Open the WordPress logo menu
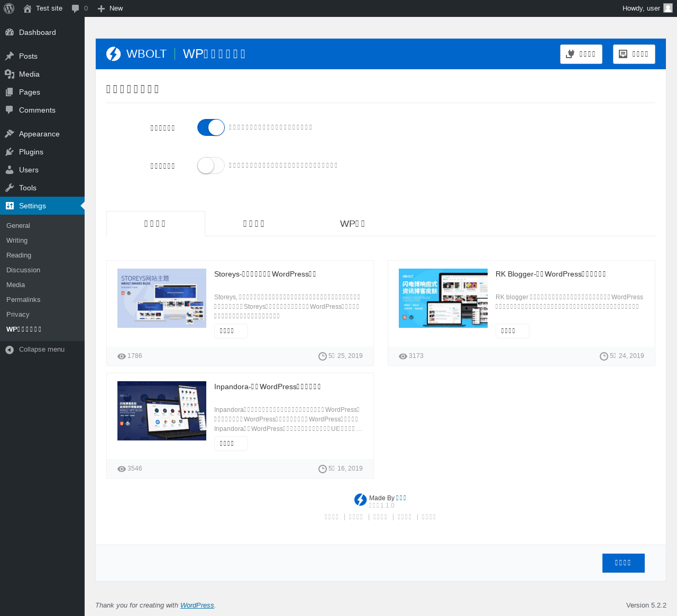Screen dimensions: 677x616 tap(9, 8)
